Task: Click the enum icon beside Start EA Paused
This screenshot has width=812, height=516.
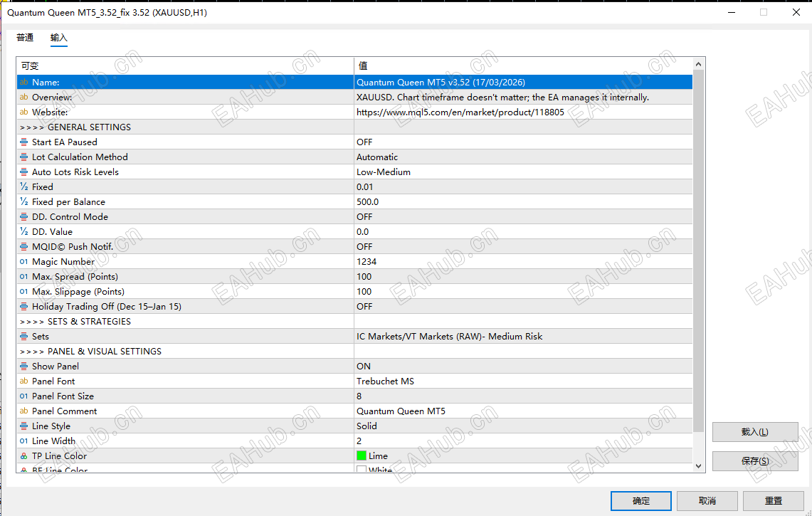Action: 23,142
